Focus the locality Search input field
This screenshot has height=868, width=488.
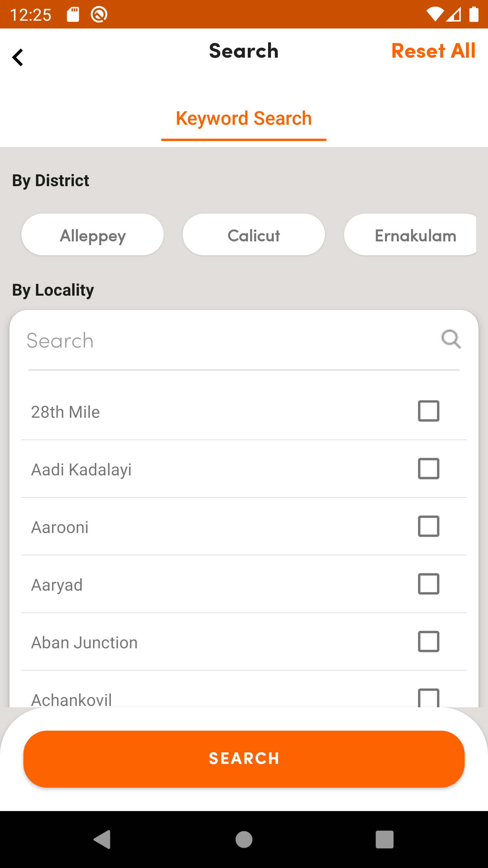point(230,340)
